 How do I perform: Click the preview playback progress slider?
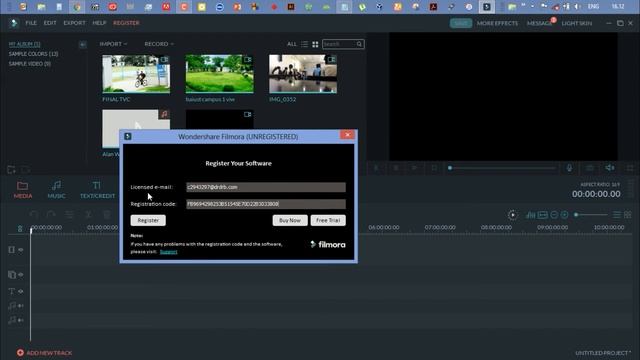point(502,168)
